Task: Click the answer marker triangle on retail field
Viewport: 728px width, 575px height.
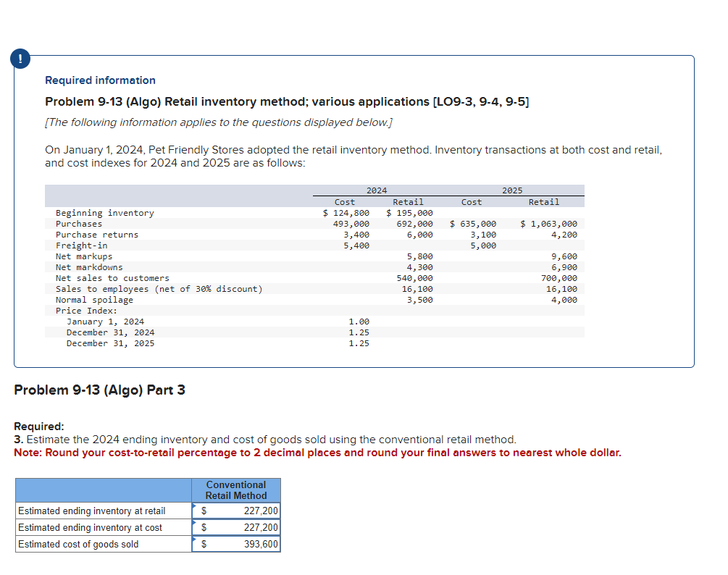Action: pos(196,506)
